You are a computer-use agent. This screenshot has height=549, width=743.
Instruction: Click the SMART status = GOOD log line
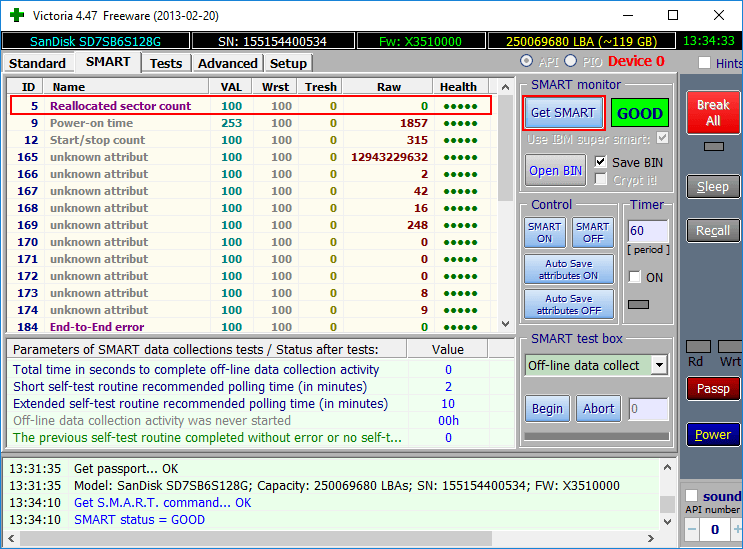coord(139,520)
